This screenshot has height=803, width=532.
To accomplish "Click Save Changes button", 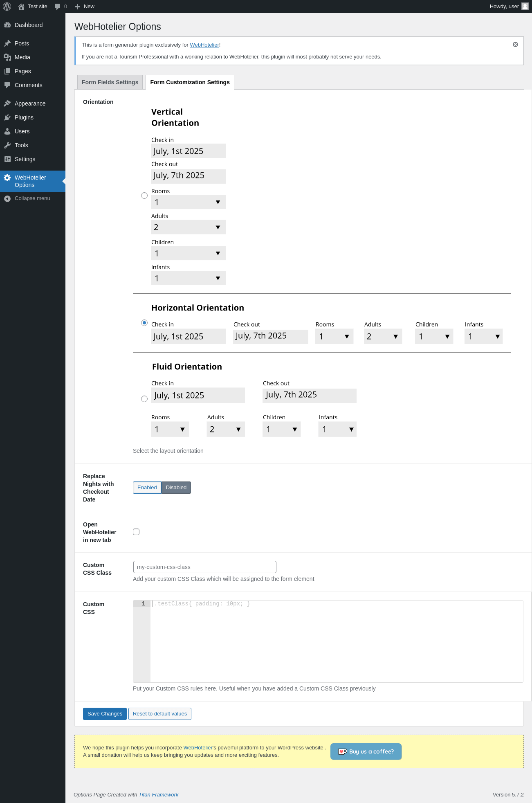I will (105, 714).
